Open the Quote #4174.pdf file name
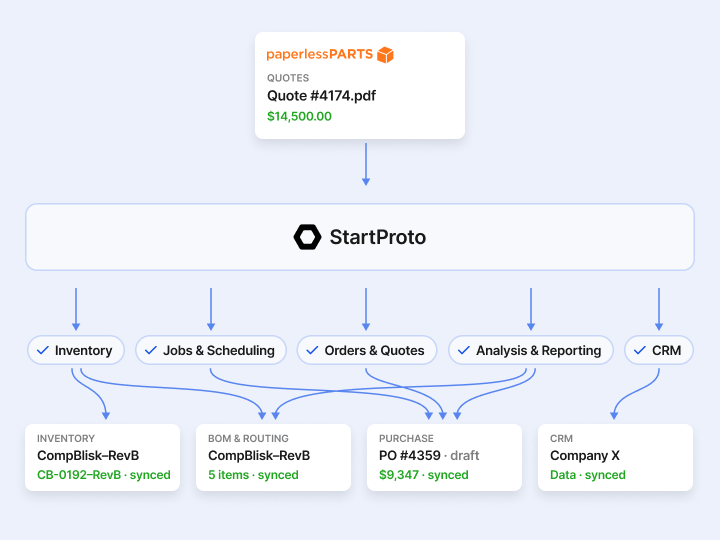The width and height of the screenshot is (720, 540). coord(321,96)
